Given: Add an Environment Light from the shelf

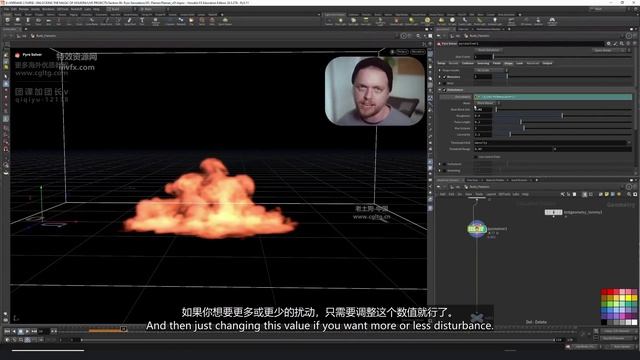Looking at the screenshot, I should [427, 21].
